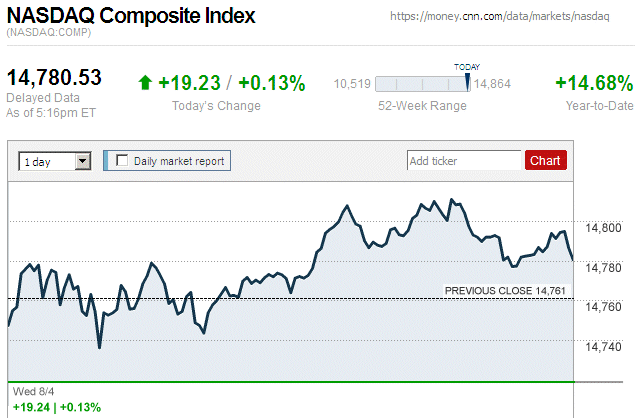Click the PREVIOUS CLOSE 14,761 label

[505, 290]
